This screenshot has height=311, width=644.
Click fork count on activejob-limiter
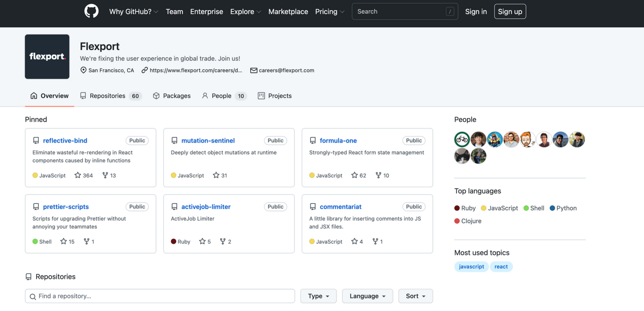(x=225, y=241)
